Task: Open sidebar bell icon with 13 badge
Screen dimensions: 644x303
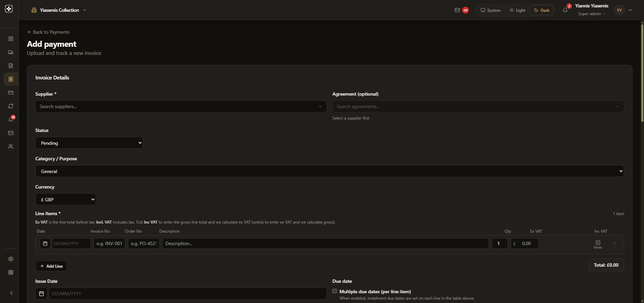Action: pyautogui.click(x=11, y=119)
